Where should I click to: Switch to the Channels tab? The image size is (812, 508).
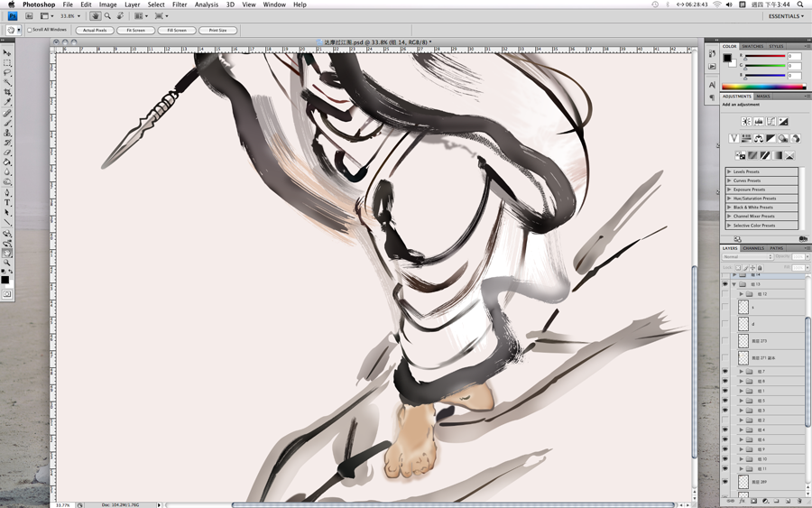coord(753,248)
